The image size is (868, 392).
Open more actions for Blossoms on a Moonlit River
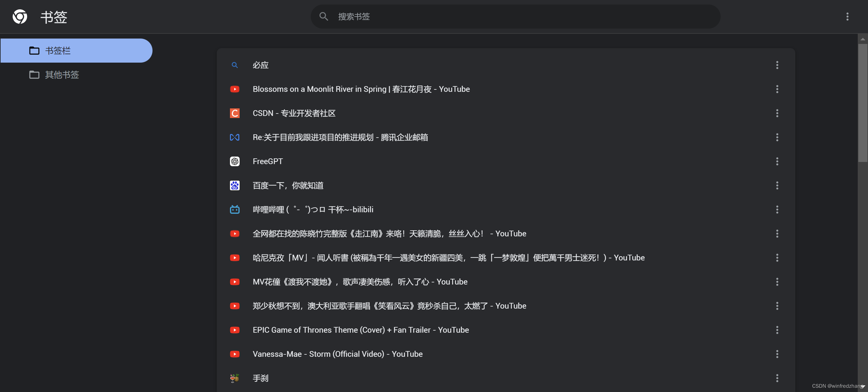777,89
